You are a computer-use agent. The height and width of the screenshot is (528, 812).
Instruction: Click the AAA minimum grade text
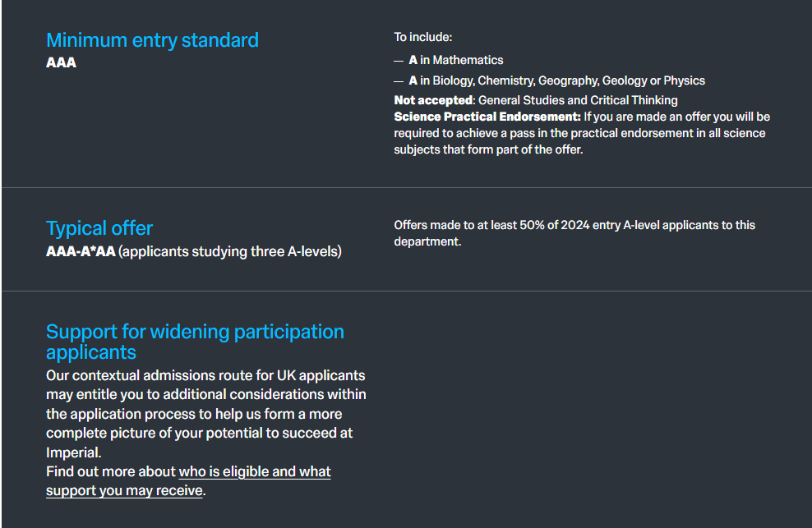(x=62, y=62)
